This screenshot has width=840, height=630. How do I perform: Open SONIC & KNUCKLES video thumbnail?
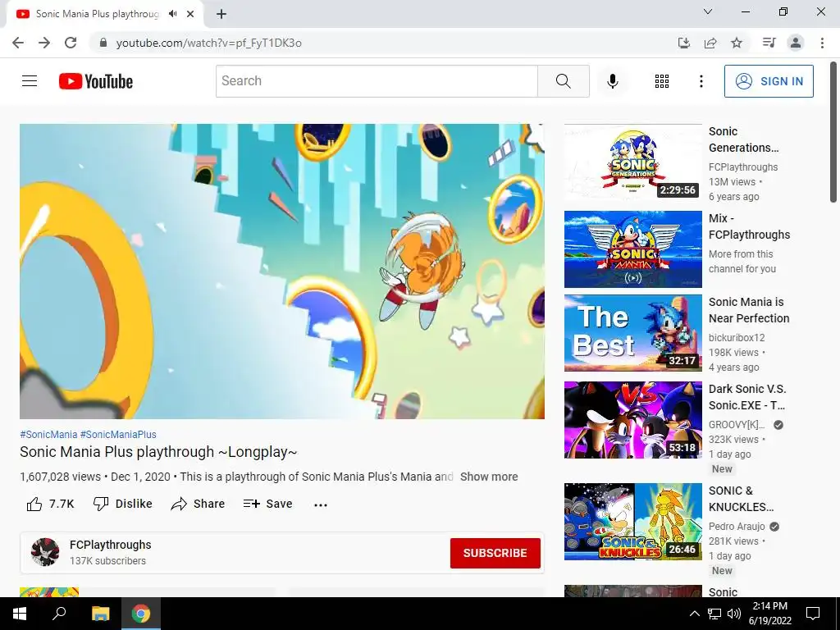(632, 521)
